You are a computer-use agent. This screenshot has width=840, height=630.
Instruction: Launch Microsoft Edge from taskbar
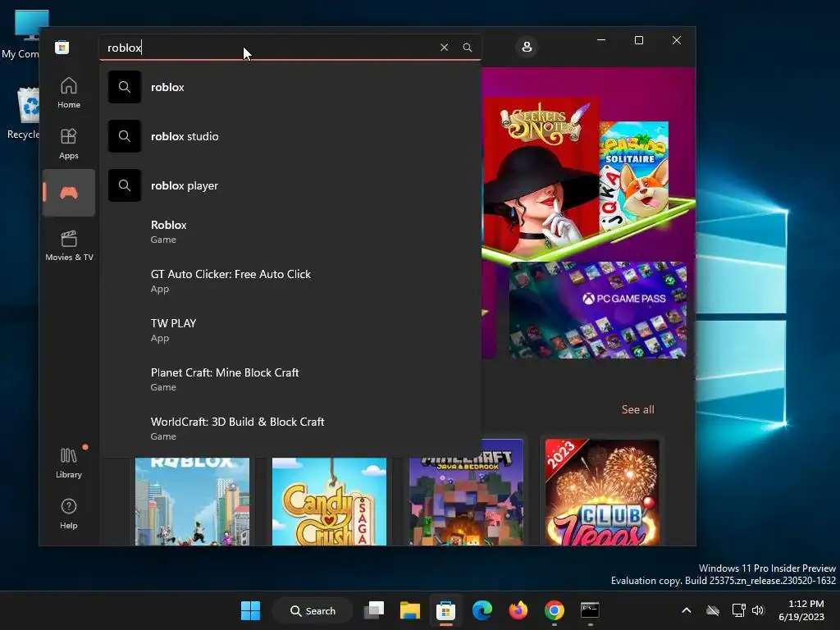click(x=482, y=610)
